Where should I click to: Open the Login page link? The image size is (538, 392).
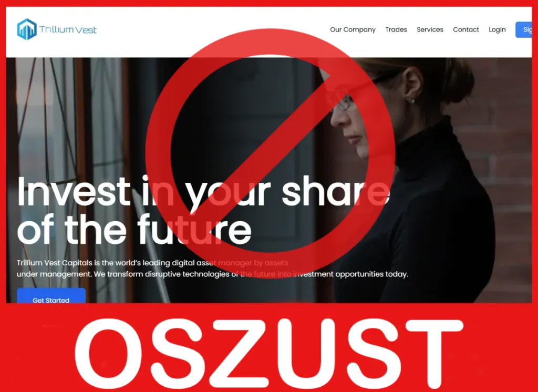coord(497,29)
